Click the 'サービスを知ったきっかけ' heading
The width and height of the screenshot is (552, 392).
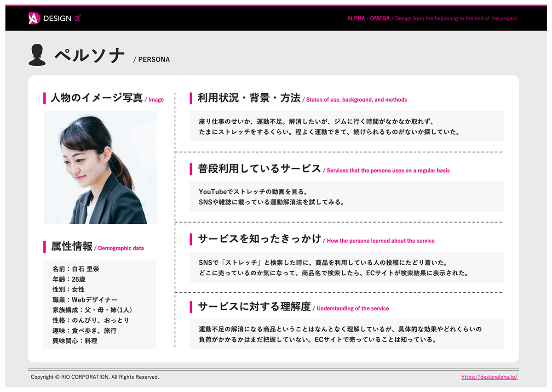259,239
